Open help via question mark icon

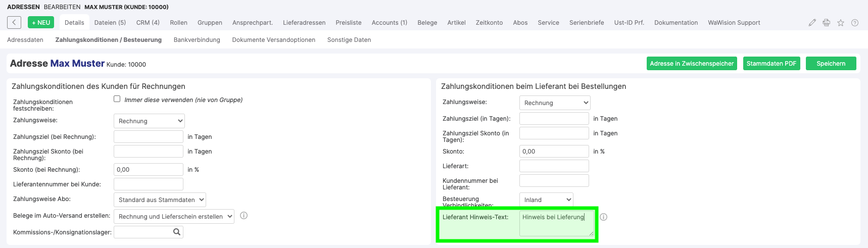pyautogui.click(x=854, y=23)
